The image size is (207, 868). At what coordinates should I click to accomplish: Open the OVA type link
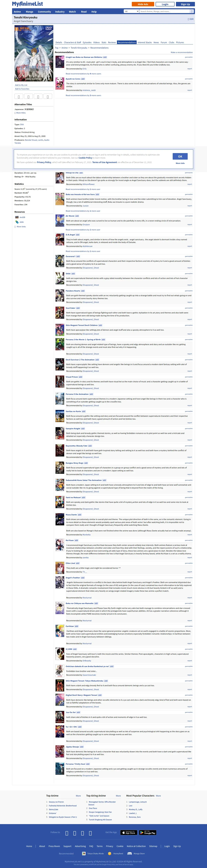point(22,124)
